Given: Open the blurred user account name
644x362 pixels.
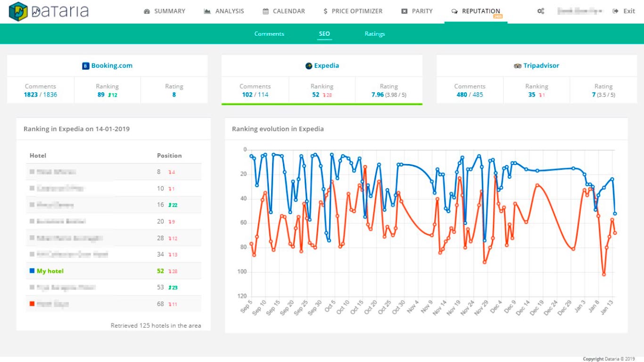Looking at the screenshot, I should [579, 11].
